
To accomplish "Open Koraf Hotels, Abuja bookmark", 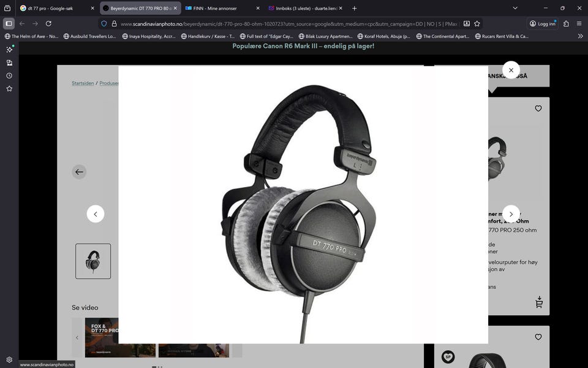I will coord(384,36).
